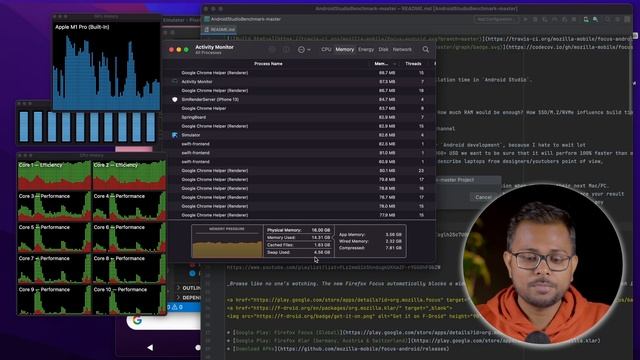Image resolution: width=640 pixels, height=360 pixels.
Task: Select the Springboard process row
Action: (299, 117)
